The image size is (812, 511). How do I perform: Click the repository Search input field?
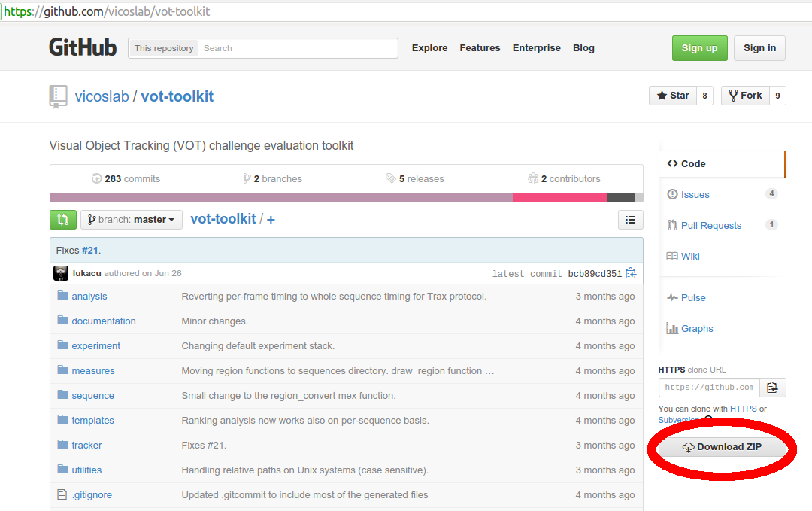point(297,48)
